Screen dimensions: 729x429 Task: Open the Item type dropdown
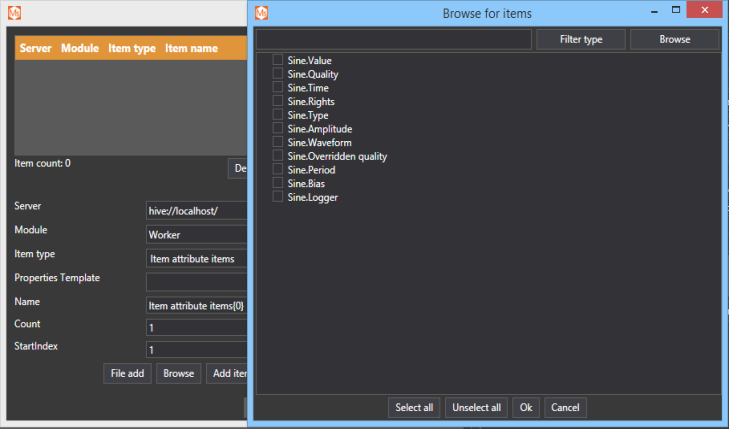pos(196,258)
